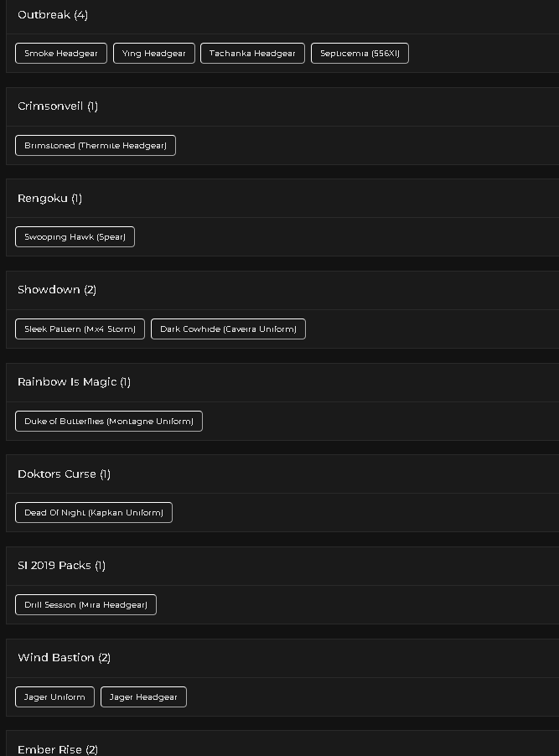Viewport: 559px width, 756px height.
Task: Select Duke of Butterflies (Montagne Uniform)
Action: click(x=109, y=422)
